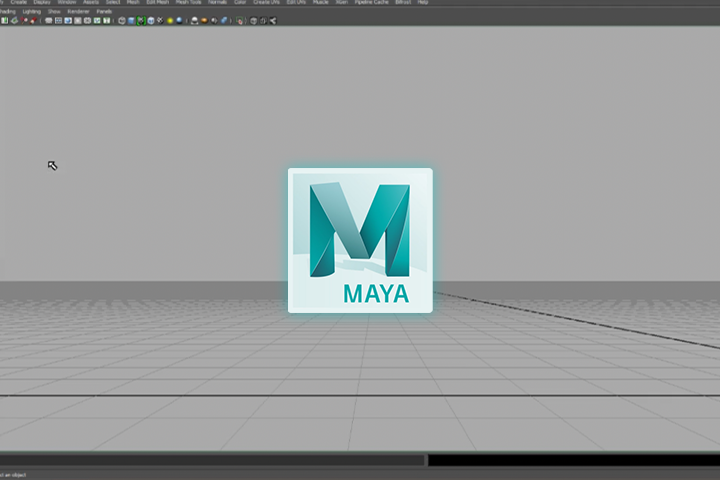Open the Normals menu

click(x=217, y=2)
